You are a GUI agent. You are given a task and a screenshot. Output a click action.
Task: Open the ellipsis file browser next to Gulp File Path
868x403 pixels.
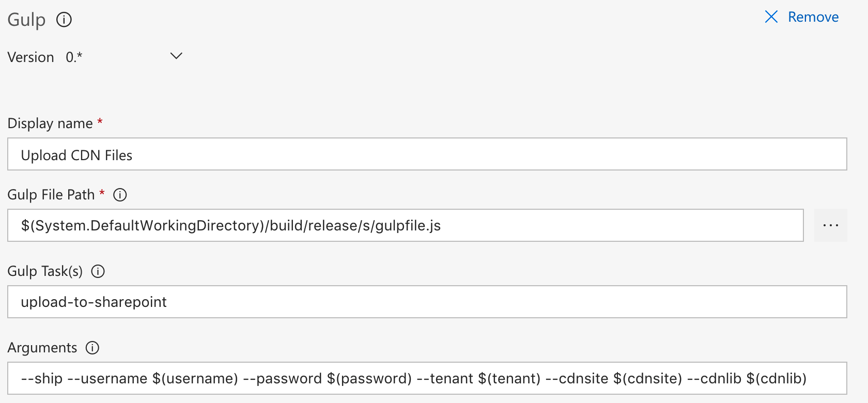[830, 225]
